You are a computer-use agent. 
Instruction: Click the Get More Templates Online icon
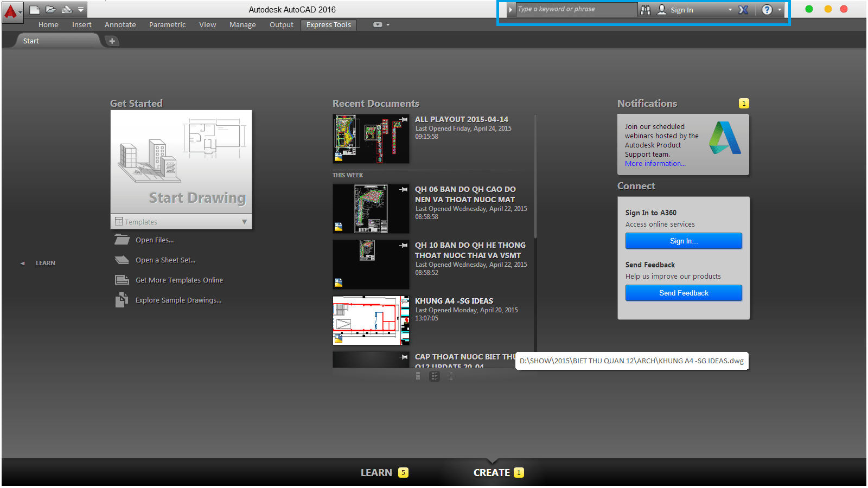tap(122, 280)
